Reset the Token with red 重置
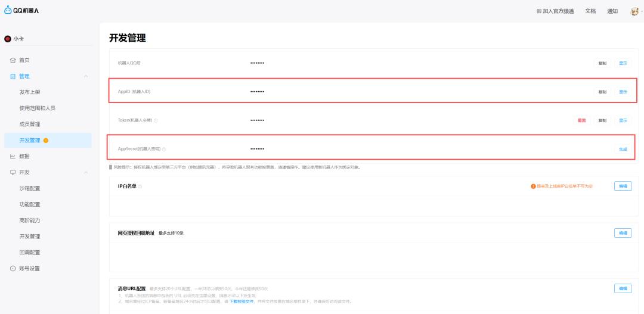This screenshot has width=644, height=314. [x=581, y=121]
